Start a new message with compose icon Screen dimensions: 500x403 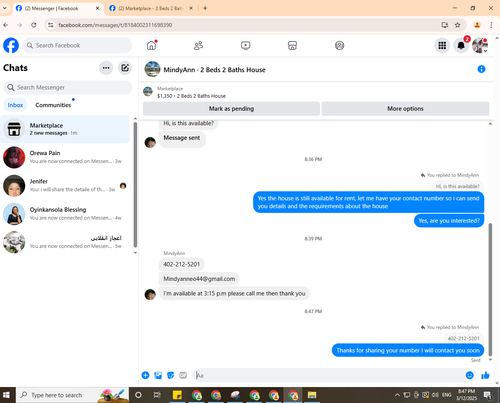[125, 68]
